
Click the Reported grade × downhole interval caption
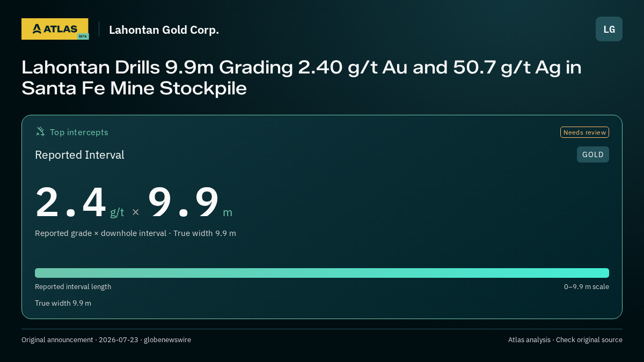point(135,233)
